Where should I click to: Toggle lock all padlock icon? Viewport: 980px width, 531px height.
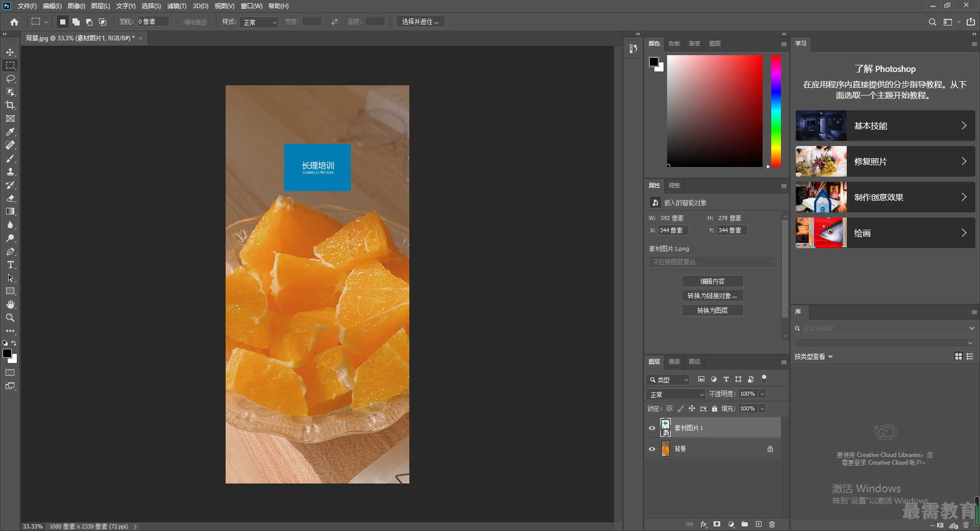[x=715, y=408]
